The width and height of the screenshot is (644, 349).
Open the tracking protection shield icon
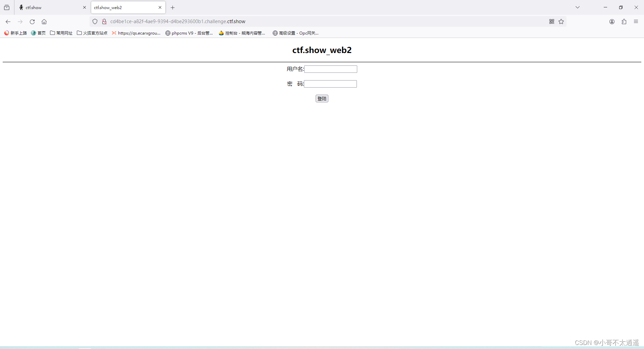coord(95,21)
